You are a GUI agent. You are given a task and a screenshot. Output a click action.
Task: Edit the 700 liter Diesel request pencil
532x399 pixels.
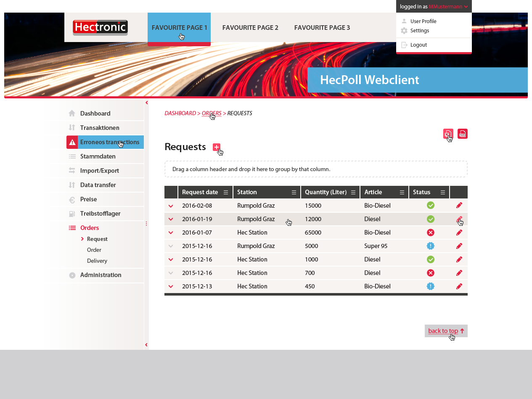(x=459, y=273)
